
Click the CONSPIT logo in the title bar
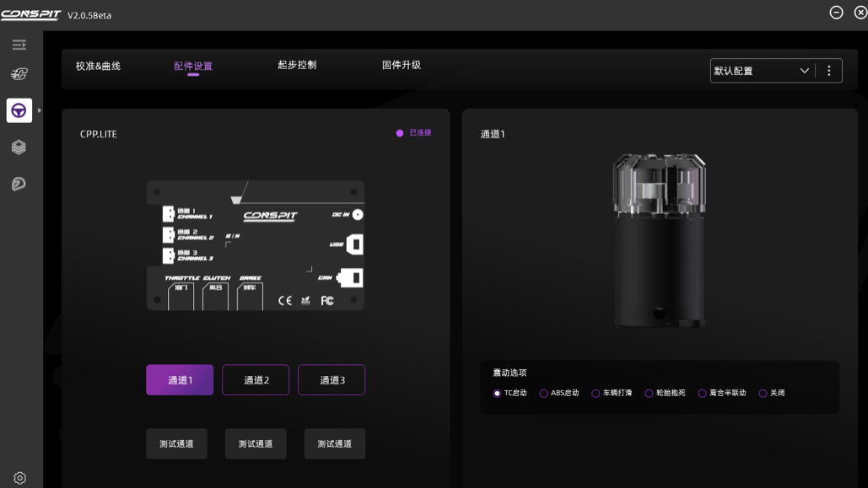click(x=30, y=15)
